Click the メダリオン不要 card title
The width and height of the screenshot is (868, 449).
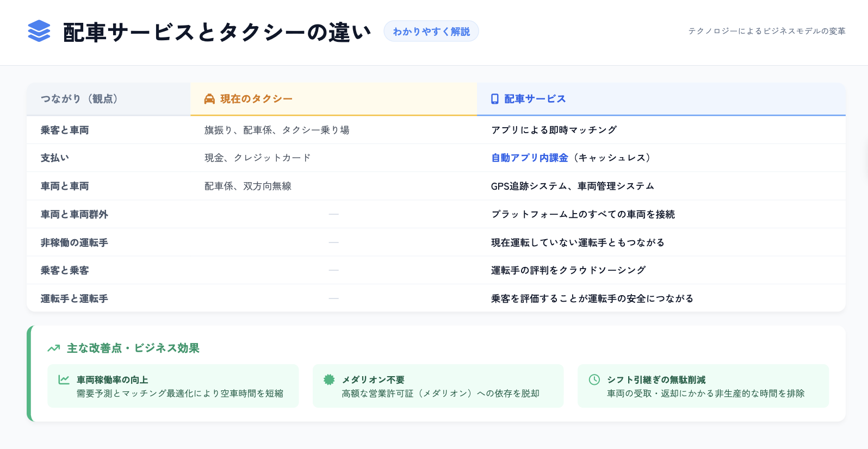(373, 379)
